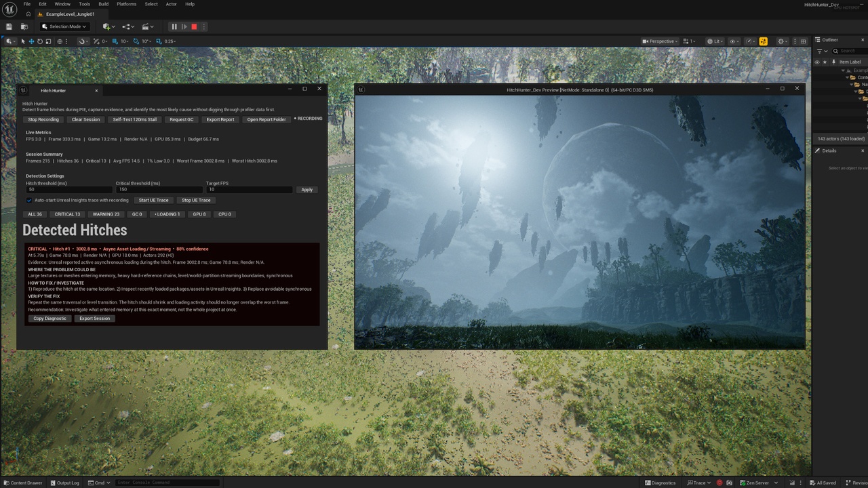Filter hitches by GPU 8

199,214
